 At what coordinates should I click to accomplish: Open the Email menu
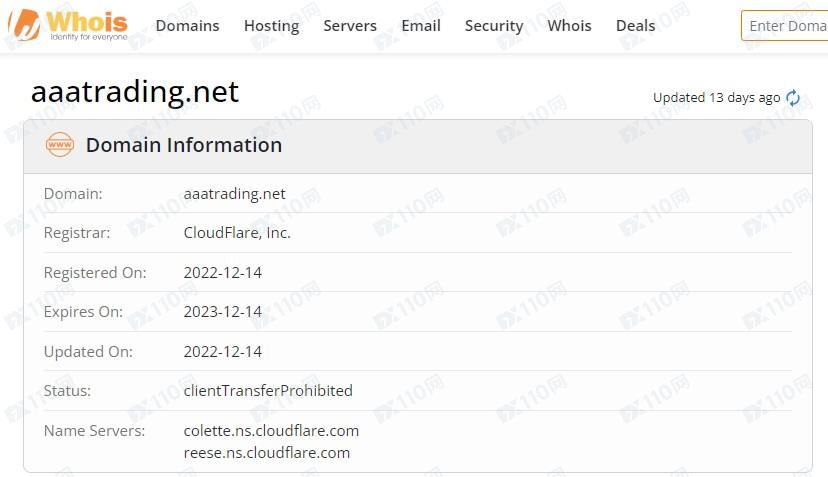[x=421, y=26]
